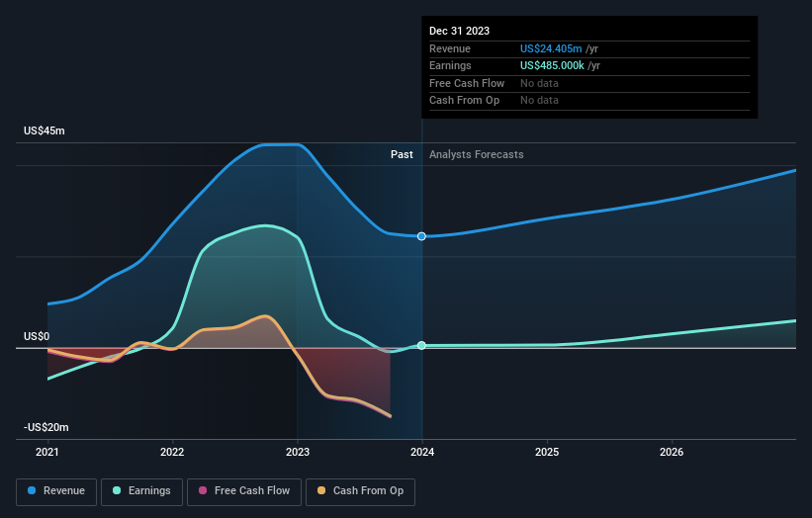Click the teal Earnings legend dot

click(117, 490)
